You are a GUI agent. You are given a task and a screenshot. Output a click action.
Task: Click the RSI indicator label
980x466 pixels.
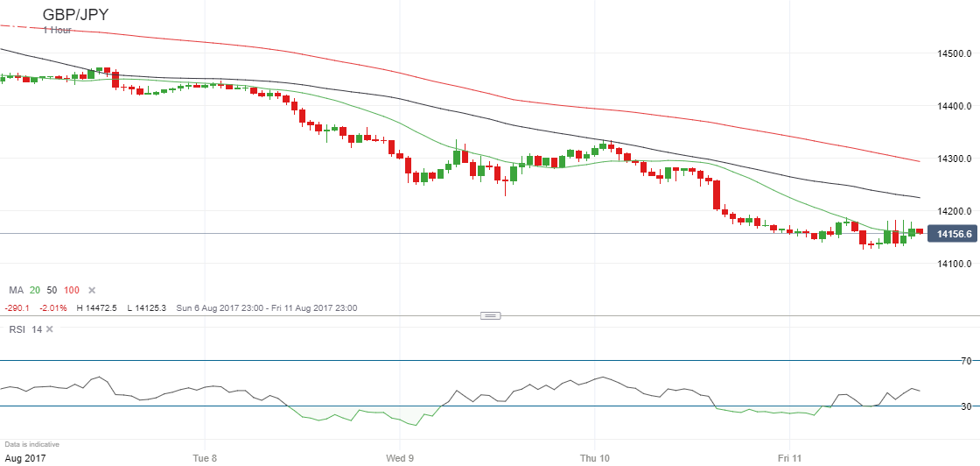coord(17,329)
